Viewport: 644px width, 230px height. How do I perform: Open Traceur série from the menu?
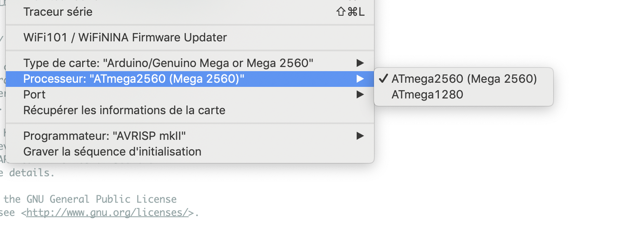point(58,12)
